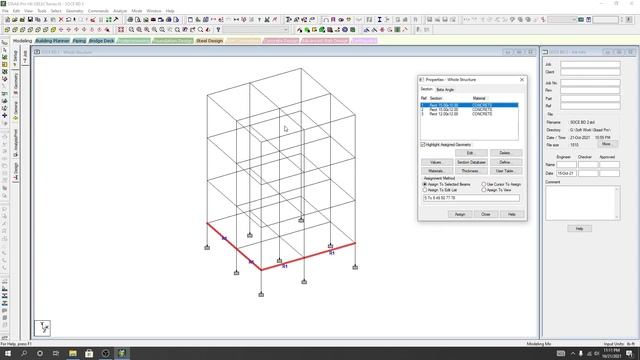Click the text label T icon
The image size is (640, 360).
pos(259,20)
